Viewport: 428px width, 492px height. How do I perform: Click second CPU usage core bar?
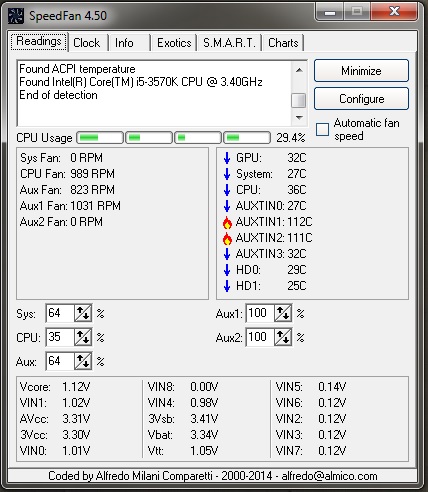(149, 138)
